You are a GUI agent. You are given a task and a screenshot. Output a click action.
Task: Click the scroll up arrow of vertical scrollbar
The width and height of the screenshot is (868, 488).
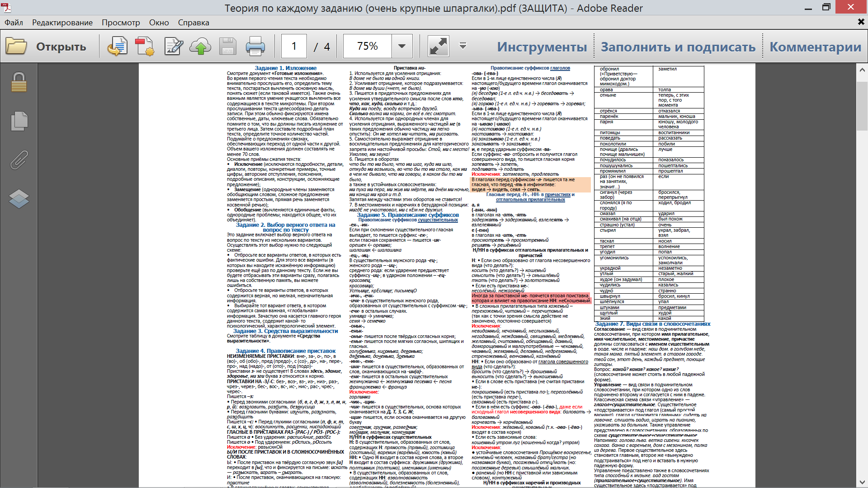coord(862,70)
